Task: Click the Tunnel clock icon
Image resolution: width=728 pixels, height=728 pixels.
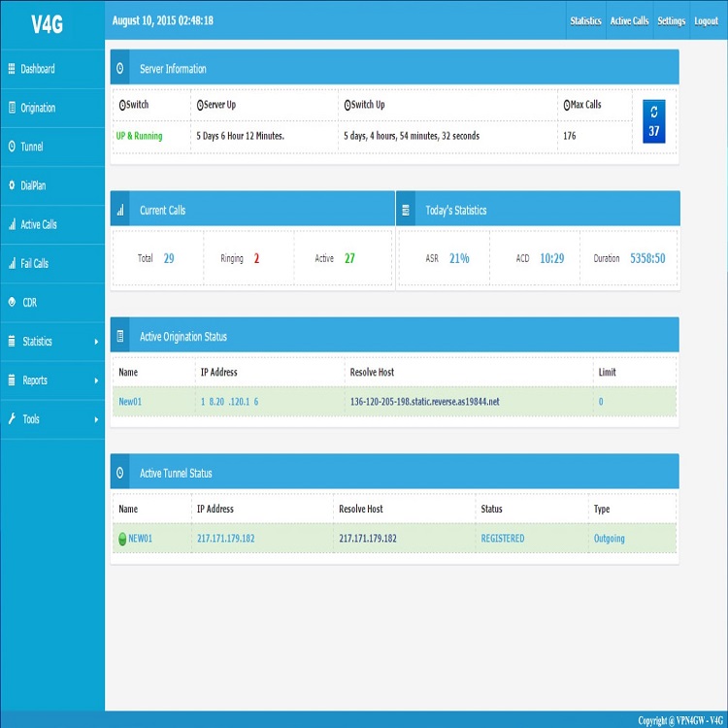Action: click(x=12, y=147)
